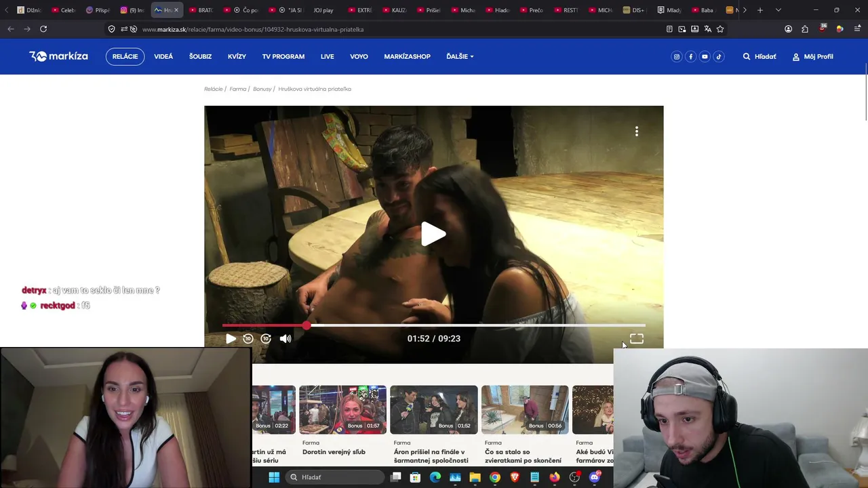The image size is (868, 488).
Task: Click the picture-in-picture icon in address bar
Action: point(682,29)
